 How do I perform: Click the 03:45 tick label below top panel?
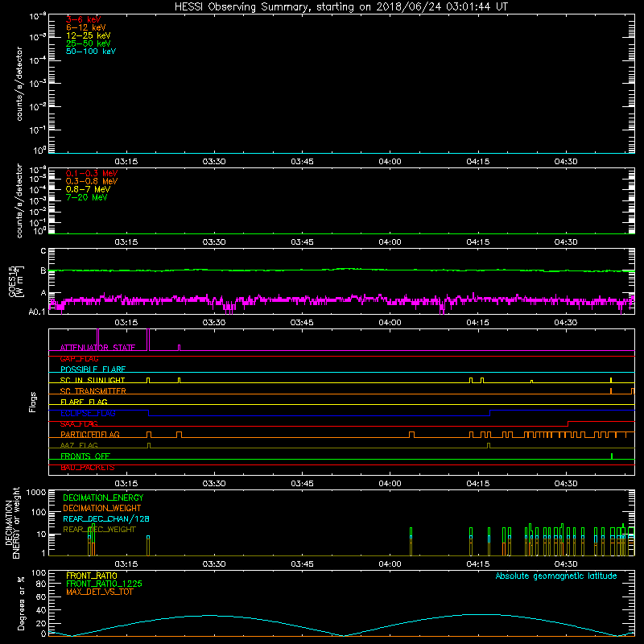pyautogui.click(x=302, y=162)
